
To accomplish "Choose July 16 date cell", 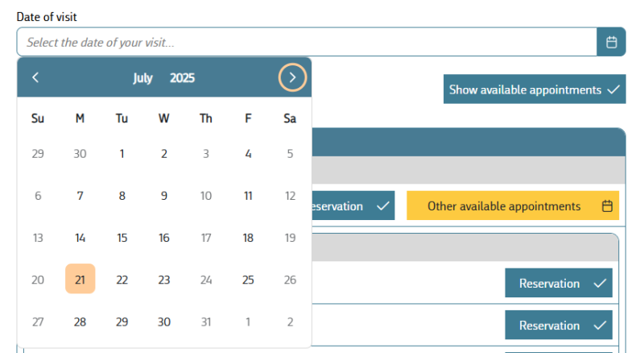I will [164, 238].
